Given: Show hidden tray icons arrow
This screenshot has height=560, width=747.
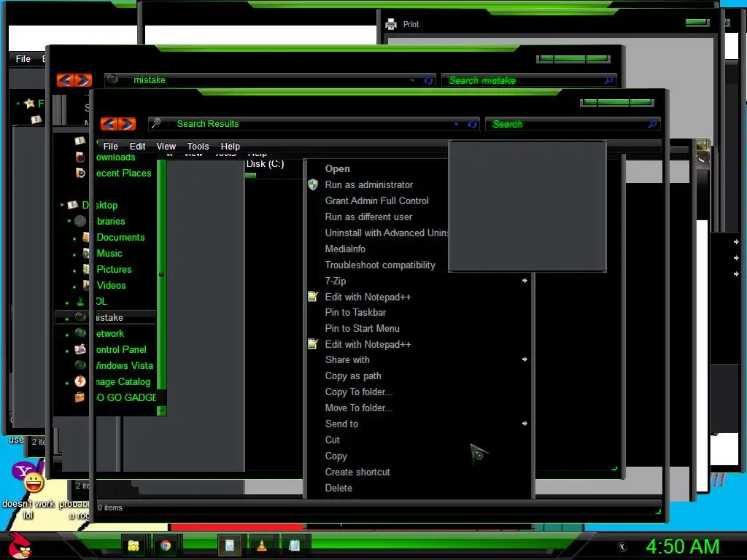Looking at the screenshot, I should pos(622,547).
